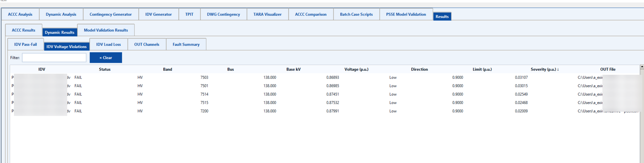Viewport: 644px width, 163px height.
Task: Open the ACCC Analysis tab
Action: pyautogui.click(x=20, y=14)
